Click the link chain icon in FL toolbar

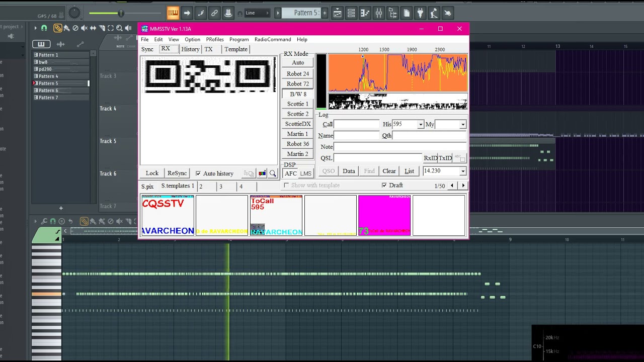coord(214,13)
